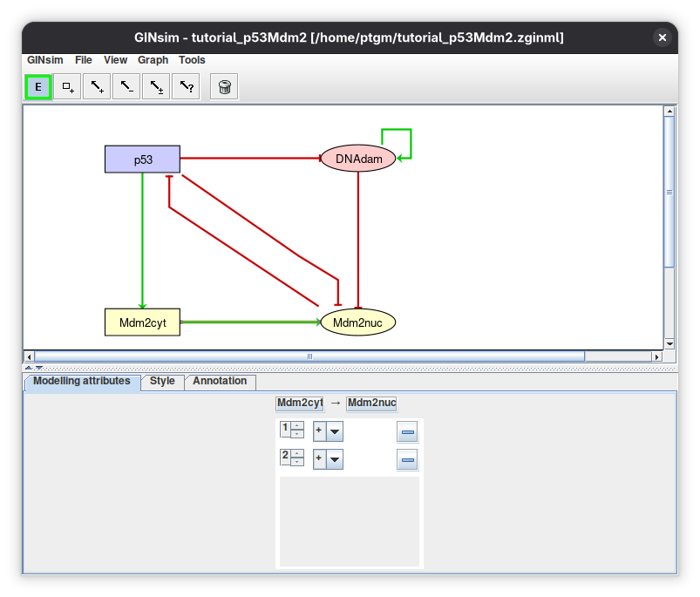
Task: Click the vertical scrollbar up arrow
Action: click(x=669, y=111)
